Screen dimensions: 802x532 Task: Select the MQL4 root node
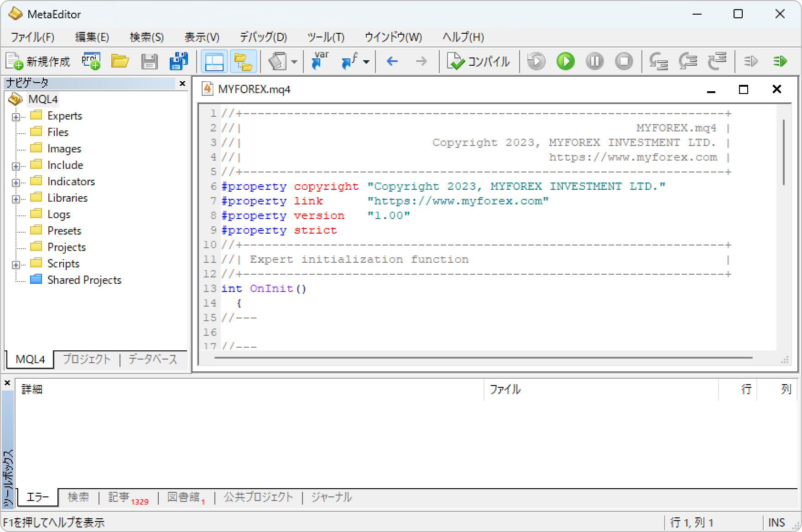[x=43, y=99]
